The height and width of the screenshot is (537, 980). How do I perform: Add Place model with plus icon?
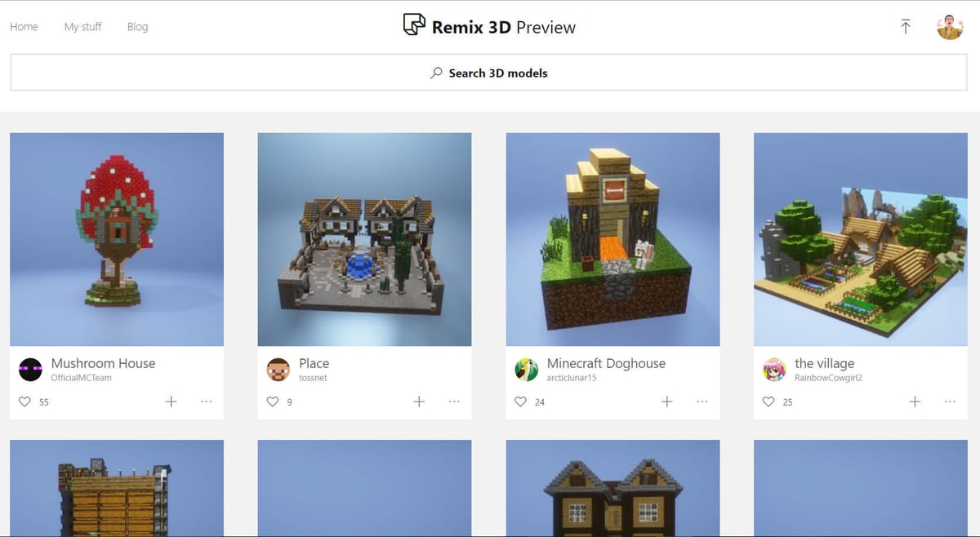[x=419, y=402]
